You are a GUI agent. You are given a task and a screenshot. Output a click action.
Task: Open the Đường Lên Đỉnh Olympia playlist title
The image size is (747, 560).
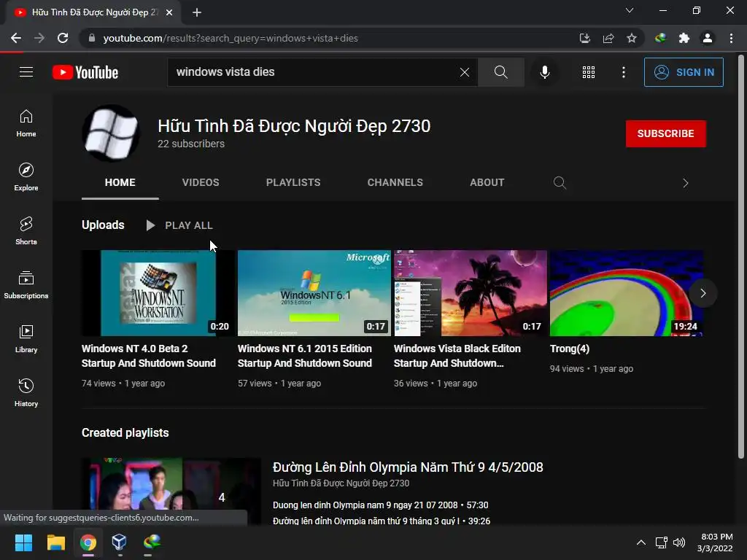tap(408, 467)
